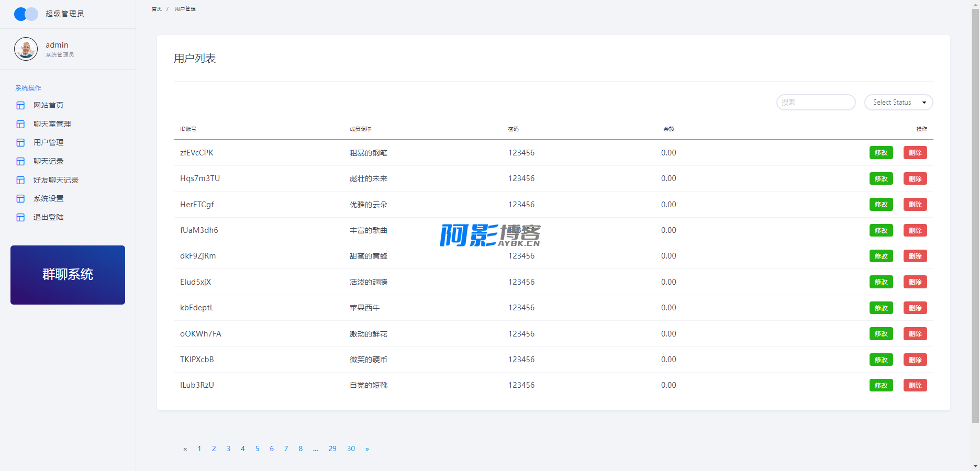Open 聊天记录 menu item
This screenshot has width=980, height=471.
(49, 161)
